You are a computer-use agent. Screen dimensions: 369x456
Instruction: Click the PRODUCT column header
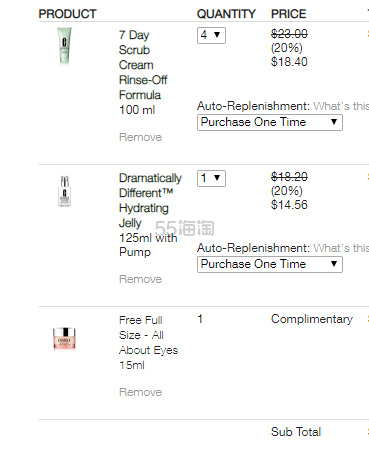(x=67, y=14)
